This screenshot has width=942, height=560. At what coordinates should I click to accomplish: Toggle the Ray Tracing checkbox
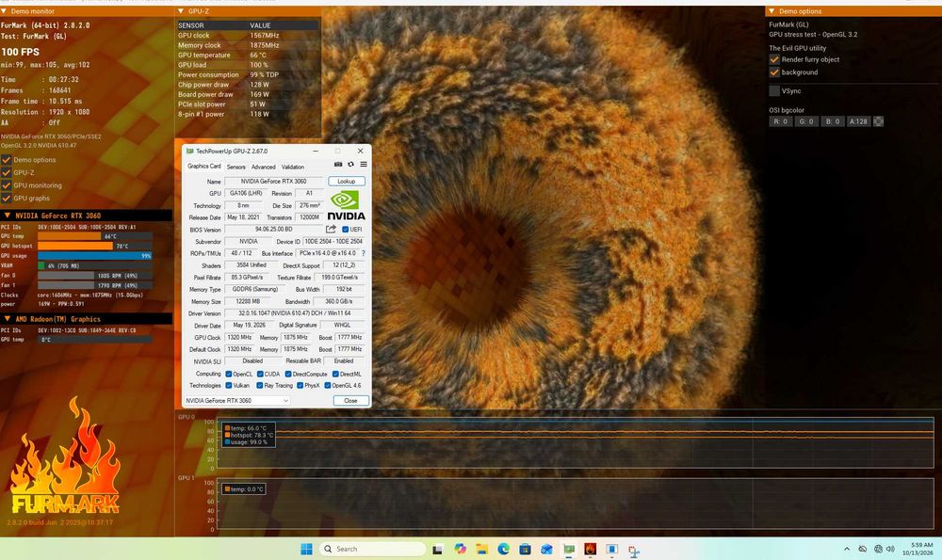[260, 385]
